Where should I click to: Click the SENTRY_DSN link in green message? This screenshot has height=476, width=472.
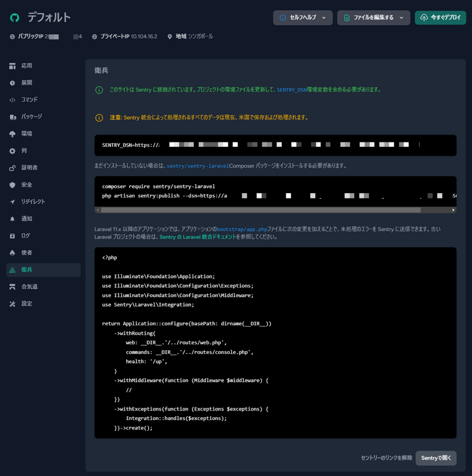292,90
